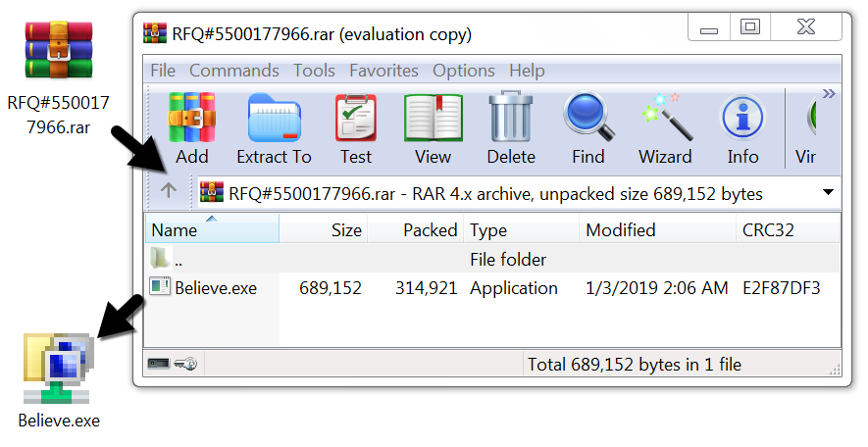Screen dimensions: 868x447
Task: Open the Tools menu
Action: tap(314, 71)
